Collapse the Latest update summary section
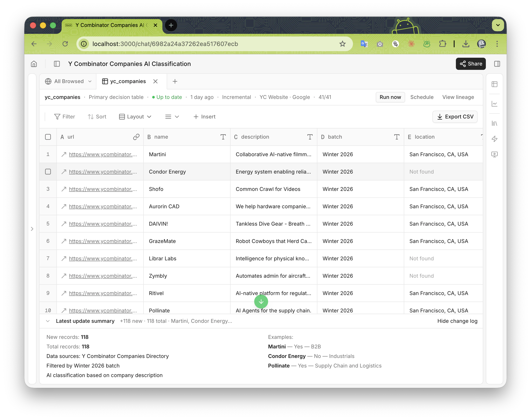Viewport: 531px width, 420px height. point(48,321)
